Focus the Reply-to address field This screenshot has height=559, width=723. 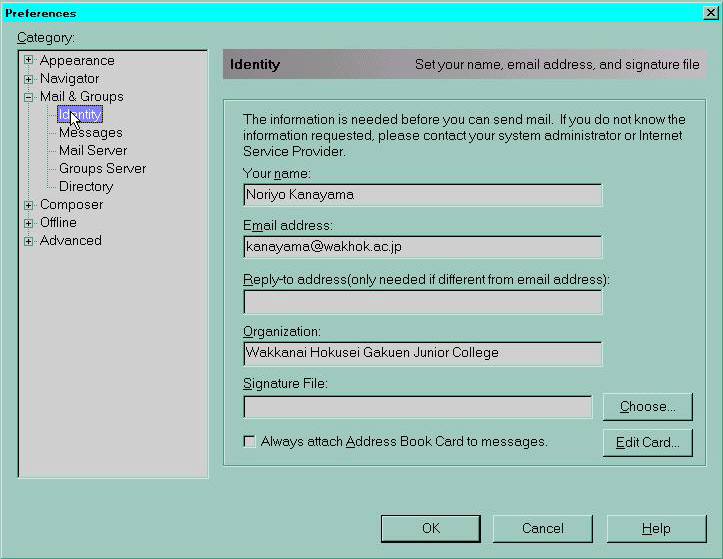pyautogui.click(x=422, y=301)
